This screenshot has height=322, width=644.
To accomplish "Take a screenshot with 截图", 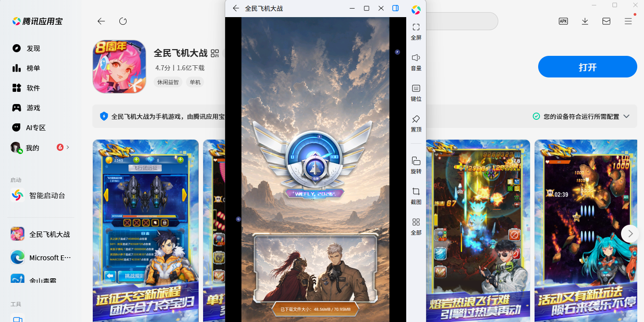I will click(x=416, y=196).
